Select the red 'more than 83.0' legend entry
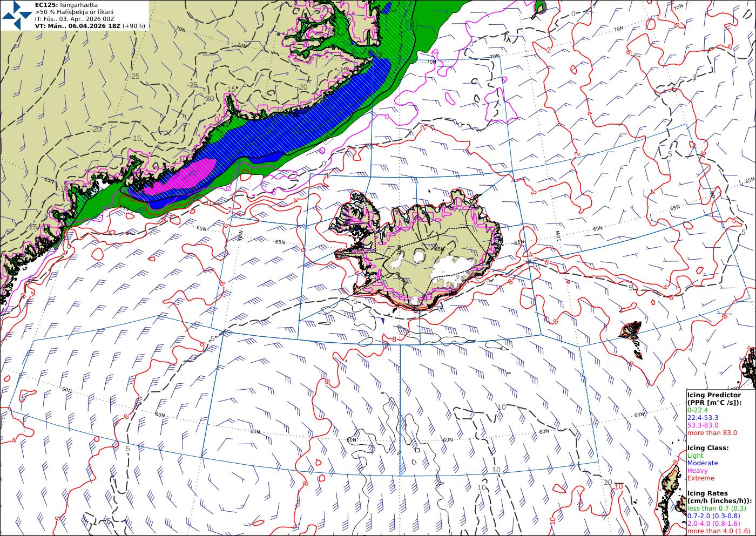 pos(712,433)
